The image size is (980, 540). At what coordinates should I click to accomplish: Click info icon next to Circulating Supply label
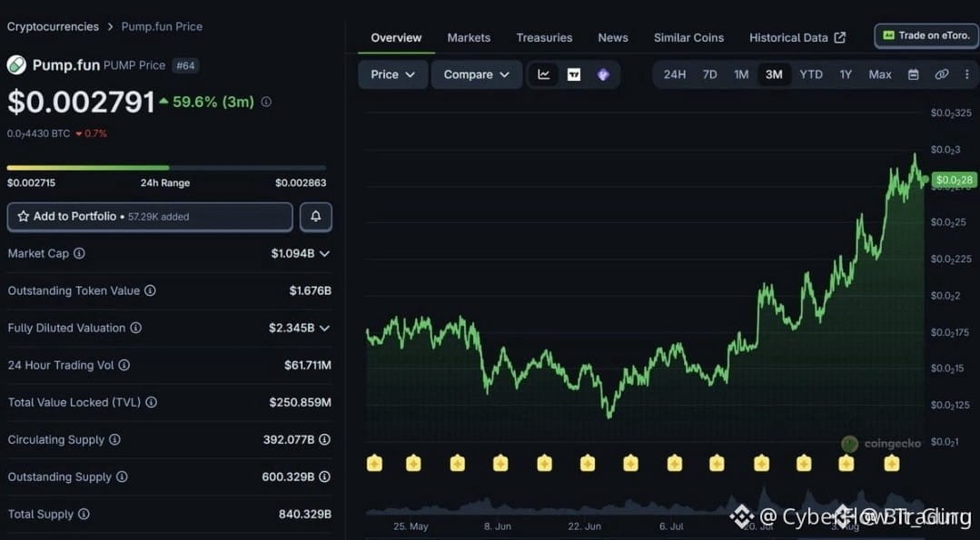click(115, 439)
